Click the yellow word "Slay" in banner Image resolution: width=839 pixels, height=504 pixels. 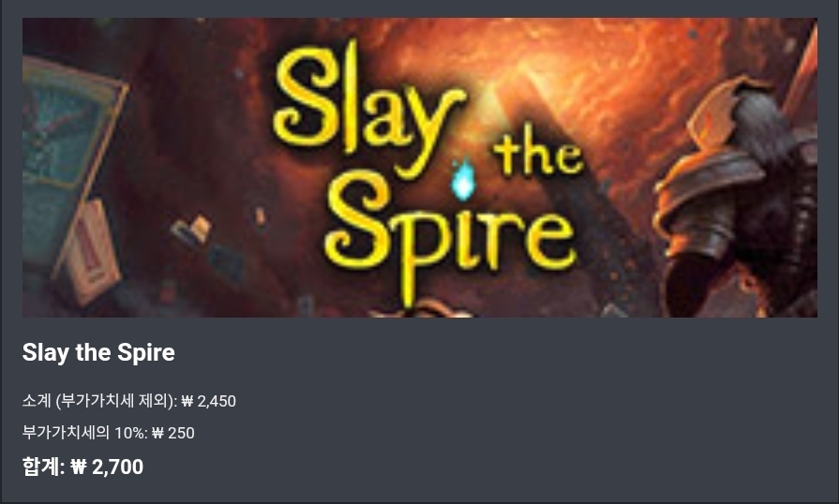click(368, 110)
